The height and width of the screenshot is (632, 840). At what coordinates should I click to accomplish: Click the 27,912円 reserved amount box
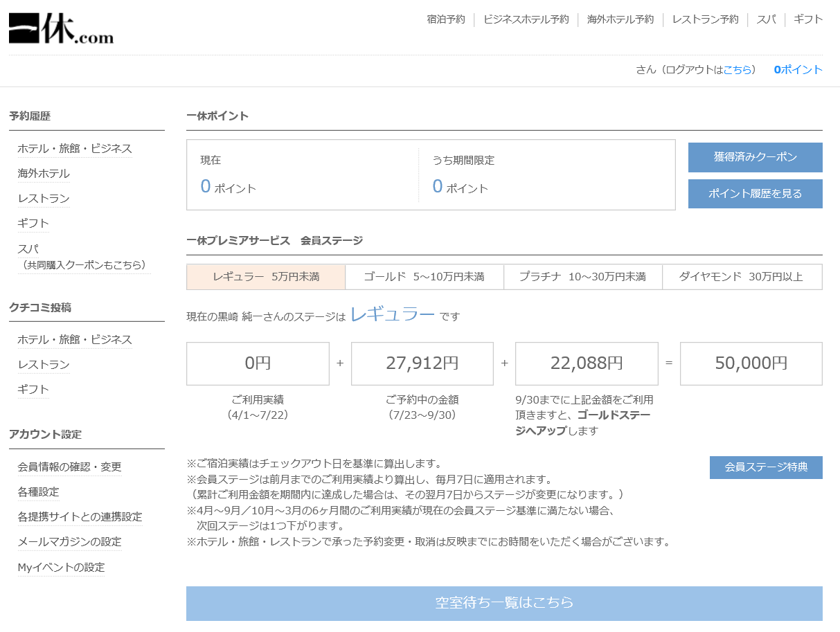click(422, 363)
